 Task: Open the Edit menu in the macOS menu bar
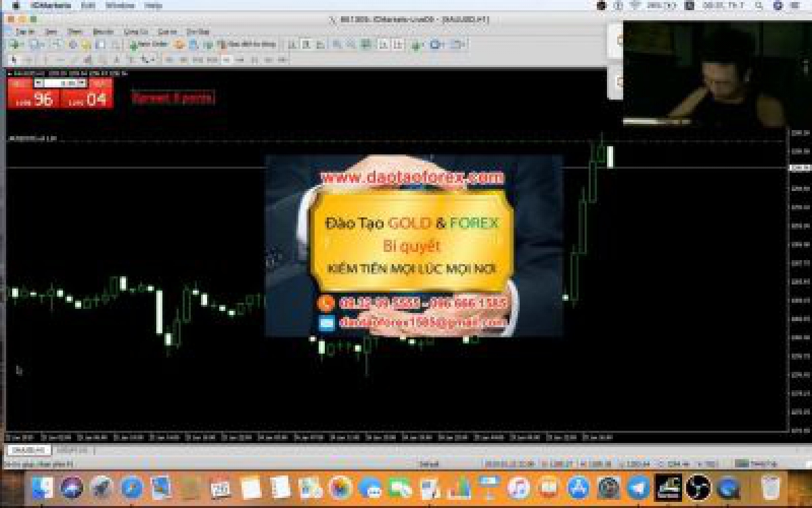pos(88,5)
